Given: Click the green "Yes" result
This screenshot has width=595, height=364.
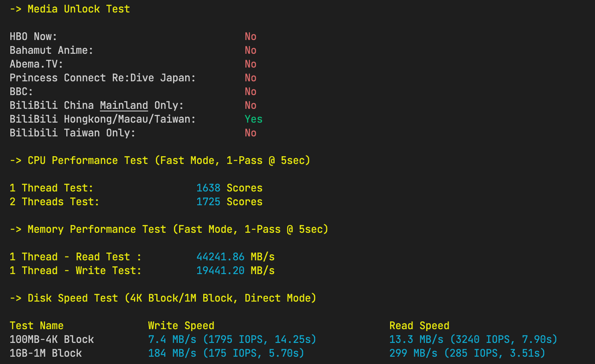Looking at the screenshot, I should (x=254, y=119).
